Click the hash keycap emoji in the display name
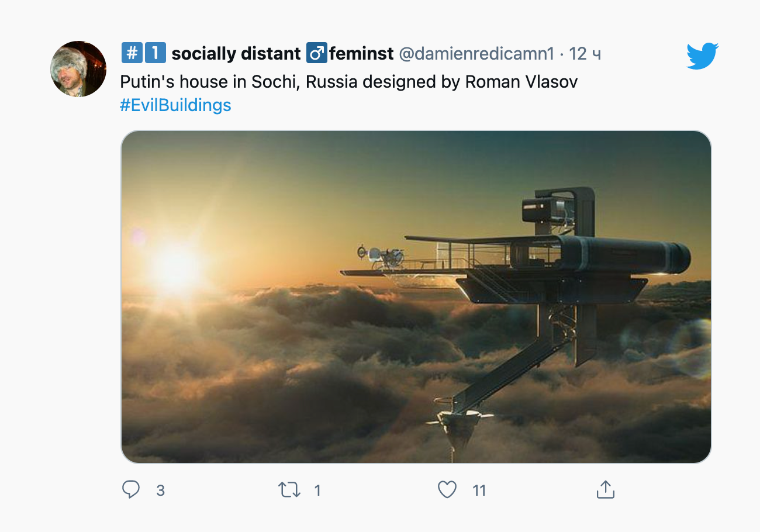Screen dimensions: 760x532 tap(131, 54)
